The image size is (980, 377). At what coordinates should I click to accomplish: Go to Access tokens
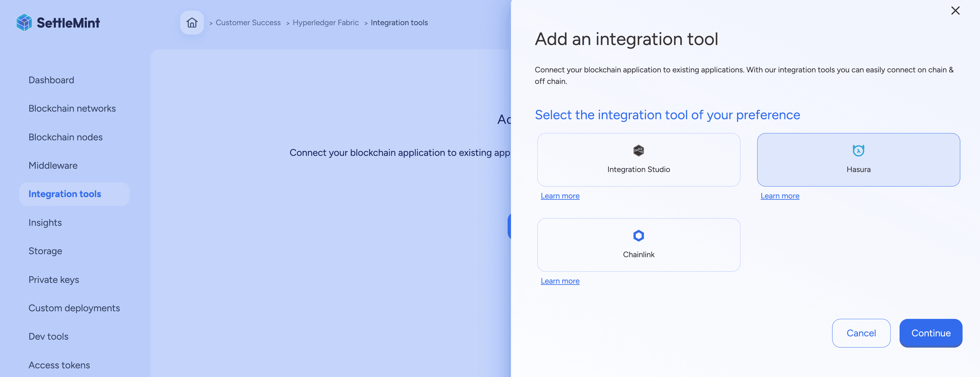point(59,365)
